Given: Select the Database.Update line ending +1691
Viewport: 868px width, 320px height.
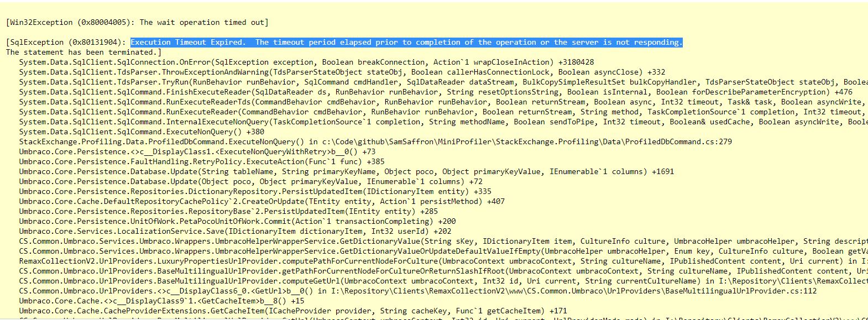Looking at the screenshot, I should pos(347,172).
